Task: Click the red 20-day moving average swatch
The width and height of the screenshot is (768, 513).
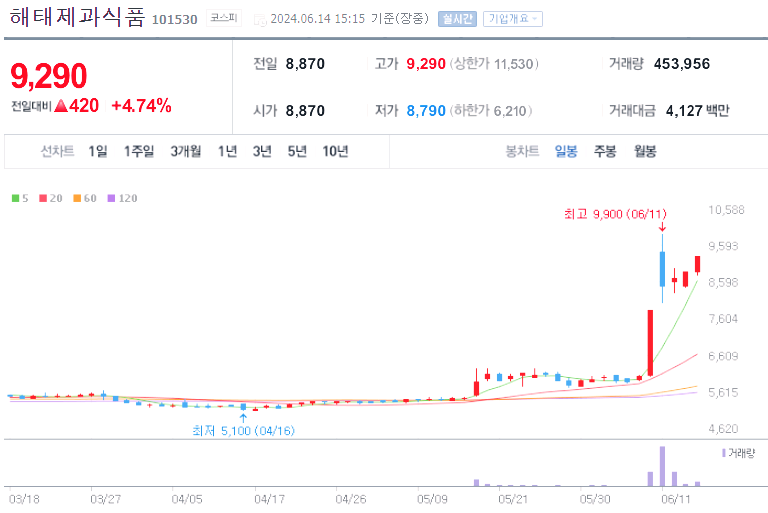Action: [x=43, y=198]
